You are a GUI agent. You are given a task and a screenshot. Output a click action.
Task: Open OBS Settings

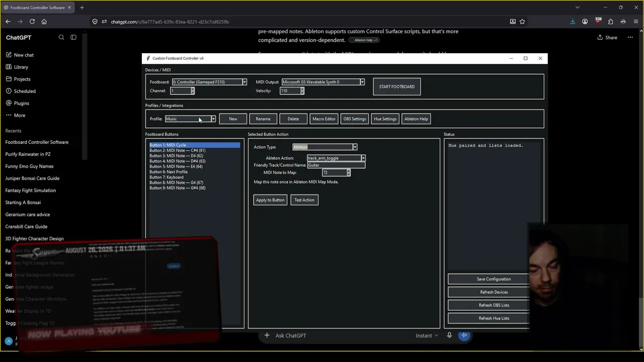pyautogui.click(x=355, y=119)
